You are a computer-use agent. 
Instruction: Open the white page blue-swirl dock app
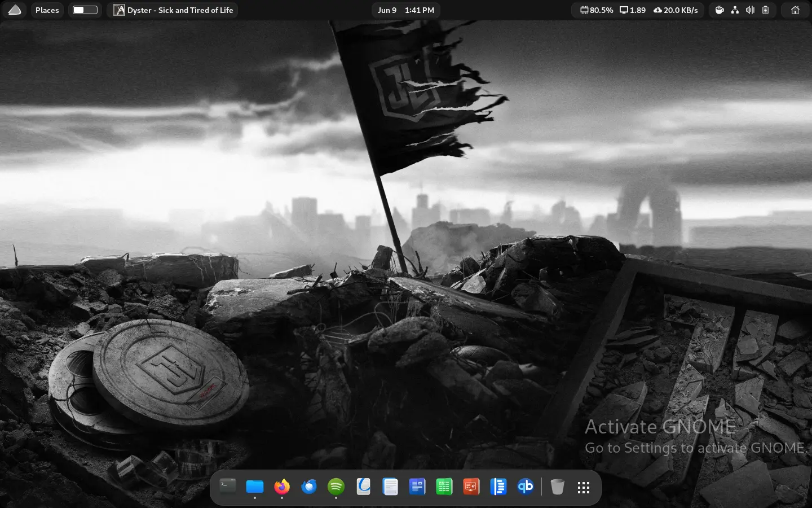[x=363, y=487]
